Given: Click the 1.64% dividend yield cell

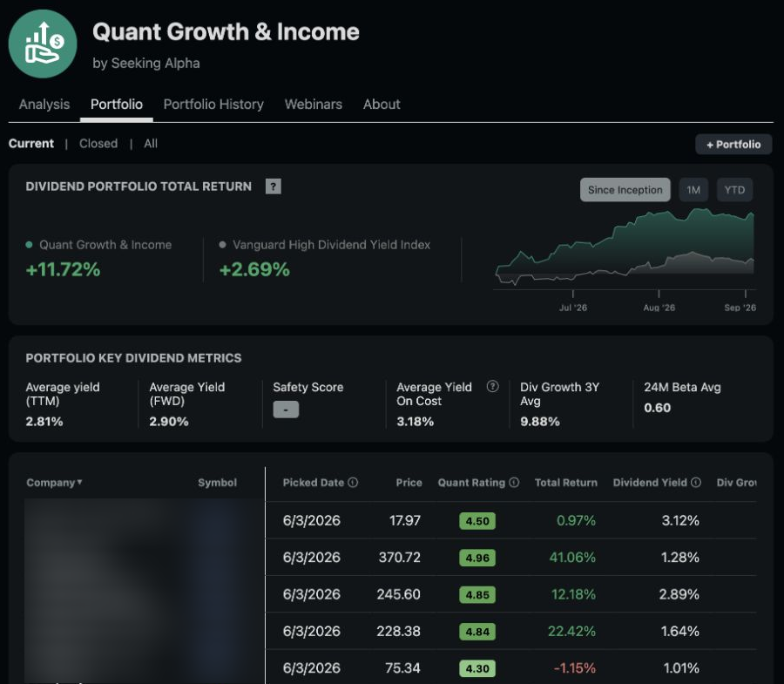Looking at the screenshot, I should pyautogui.click(x=680, y=631).
